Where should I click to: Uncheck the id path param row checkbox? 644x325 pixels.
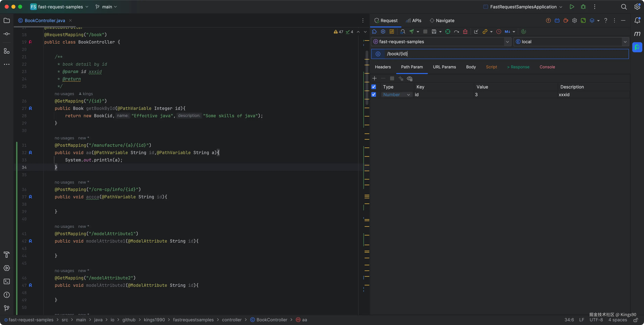coord(373,95)
